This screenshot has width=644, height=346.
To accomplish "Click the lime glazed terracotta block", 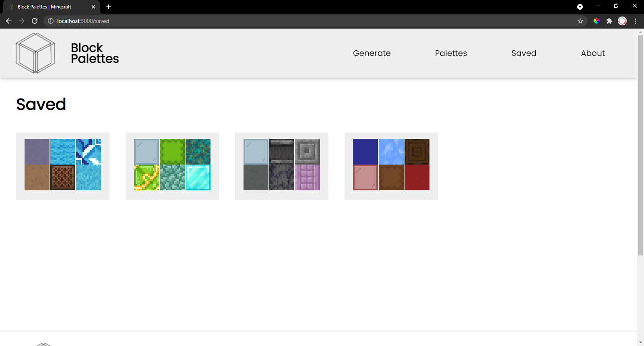I will point(147,177).
